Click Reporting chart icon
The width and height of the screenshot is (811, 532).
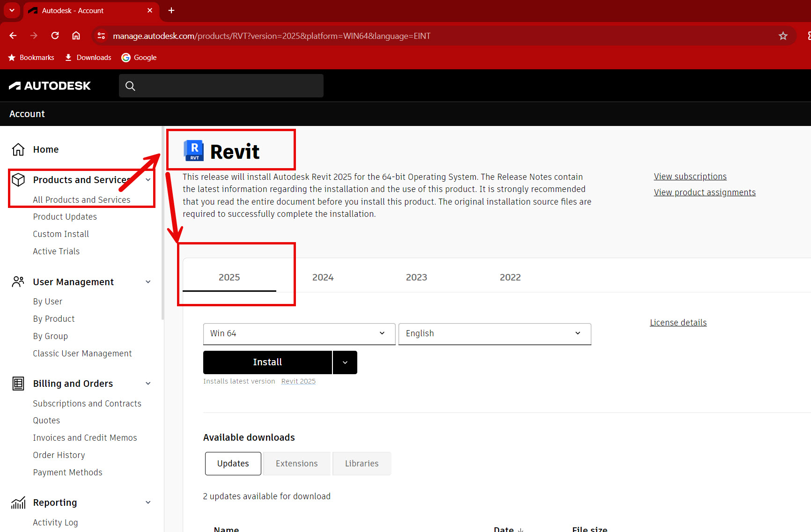[x=18, y=502]
